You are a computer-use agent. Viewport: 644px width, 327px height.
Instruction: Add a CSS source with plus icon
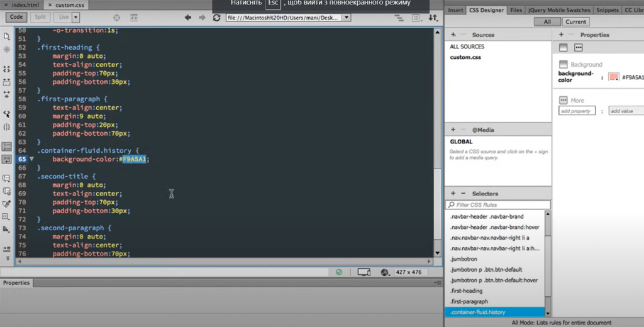(x=453, y=35)
